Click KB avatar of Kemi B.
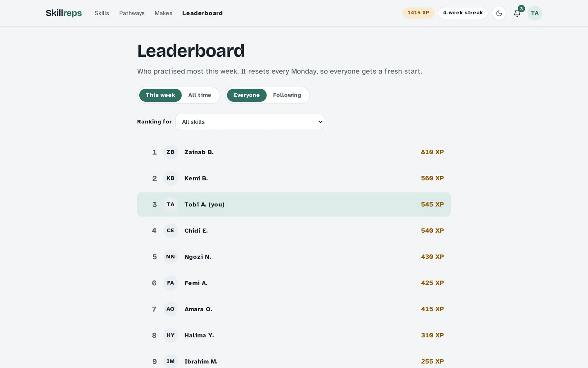 pyautogui.click(x=171, y=178)
